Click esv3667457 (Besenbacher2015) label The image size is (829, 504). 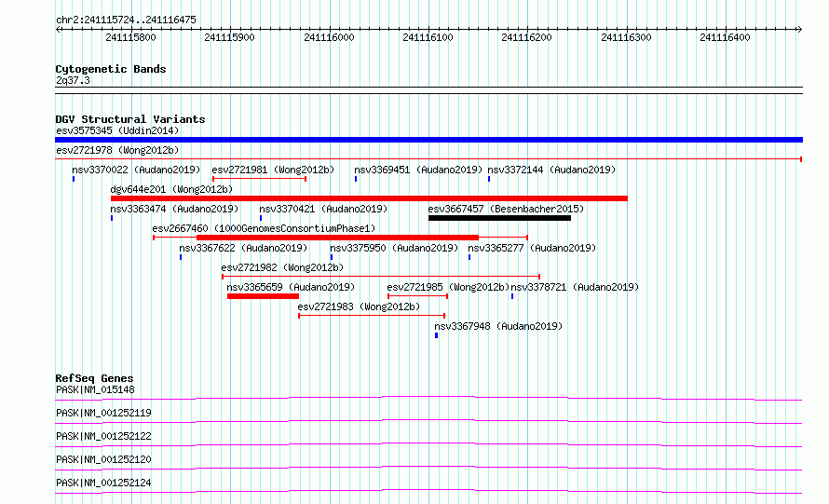click(x=506, y=209)
